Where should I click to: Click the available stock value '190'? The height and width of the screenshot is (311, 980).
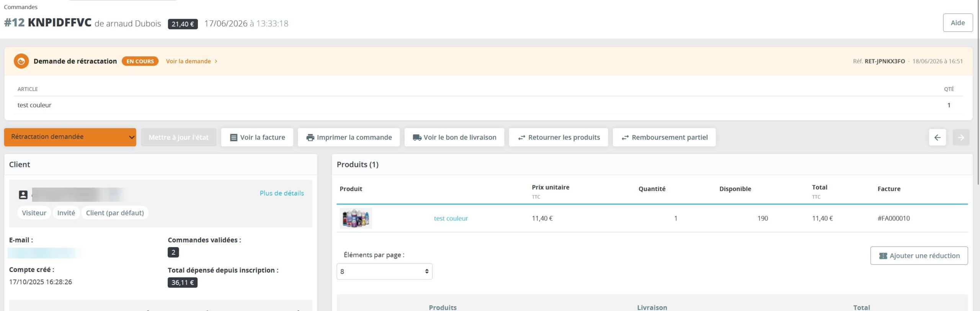pyautogui.click(x=763, y=218)
